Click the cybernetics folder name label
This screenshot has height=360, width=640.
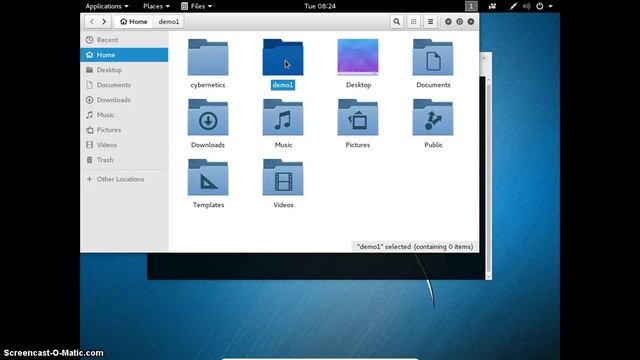coord(208,85)
